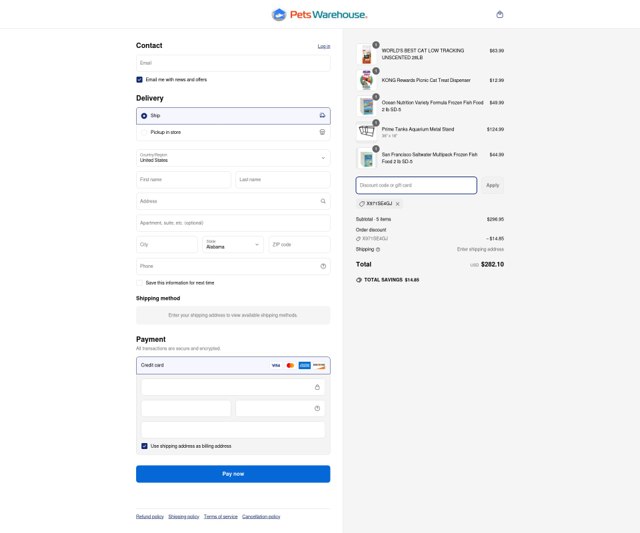640x533 pixels.
Task: Check Save this information for next time
Action: [139, 283]
